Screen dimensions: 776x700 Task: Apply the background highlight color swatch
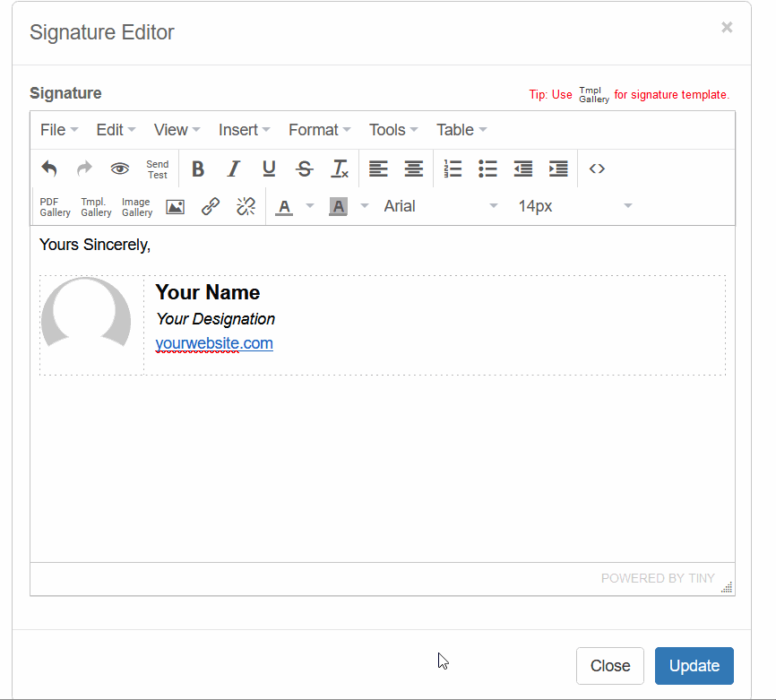point(338,207)
